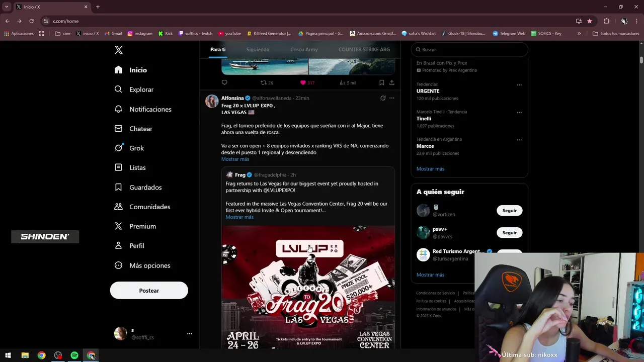
Task: Open more options on Alfonsina's post
Action: click(x=392, y=98)
